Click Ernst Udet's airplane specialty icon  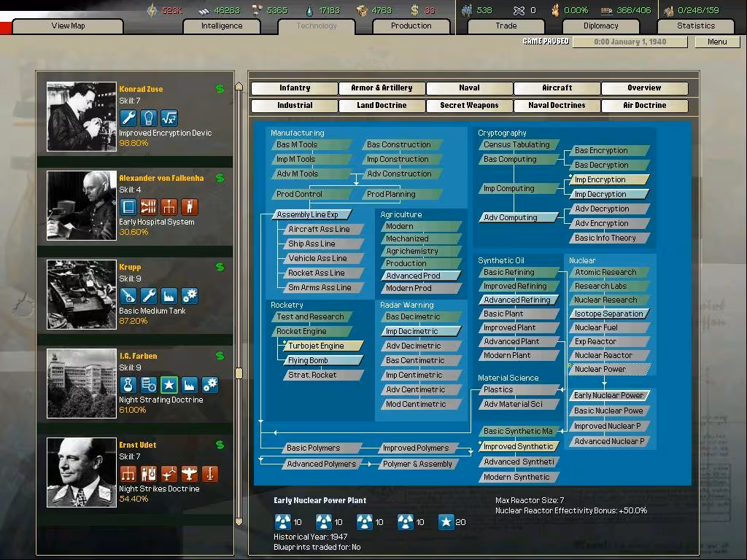click(x=190, y=474)
